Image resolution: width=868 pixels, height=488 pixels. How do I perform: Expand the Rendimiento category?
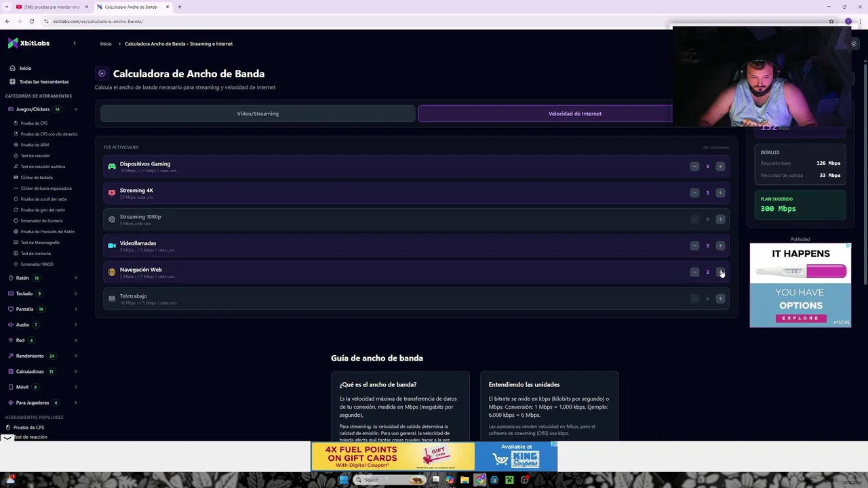click(x=42, y=356)
